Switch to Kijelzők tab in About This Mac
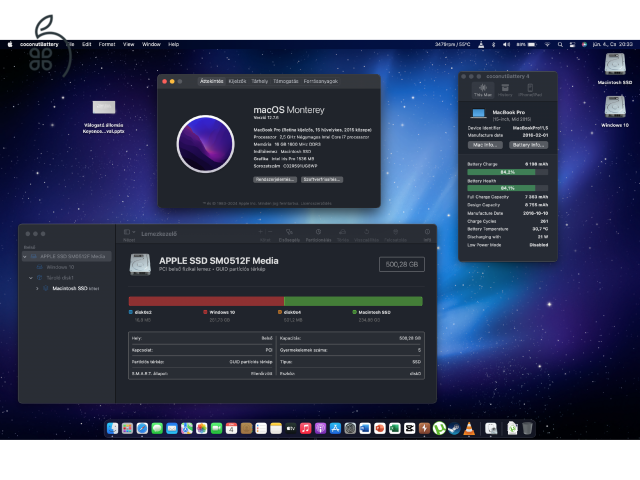The image size is (640, 480). [237, 81]
